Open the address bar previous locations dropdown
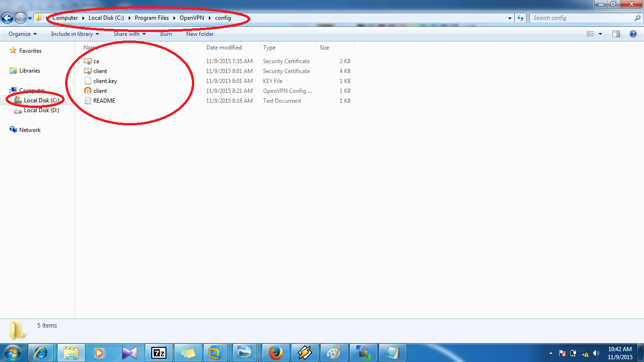The width and height of the screenshot is (644, 362). [510, 18]
